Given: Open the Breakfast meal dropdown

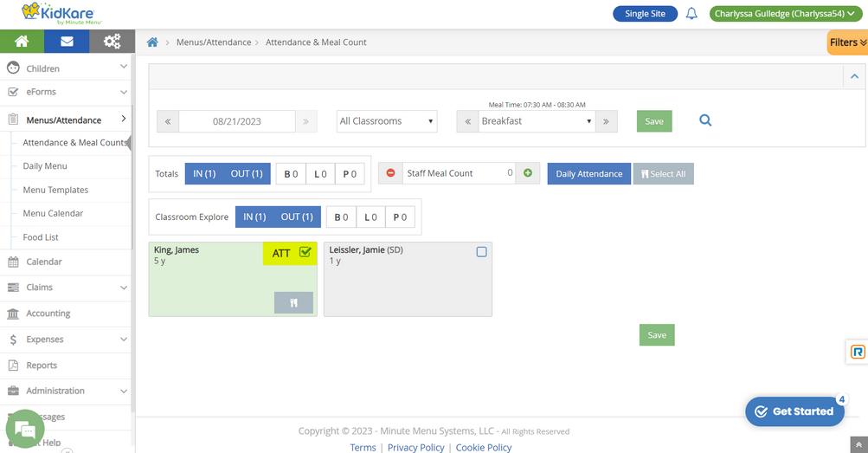Looking at the screenshot, I should [537, 121].
